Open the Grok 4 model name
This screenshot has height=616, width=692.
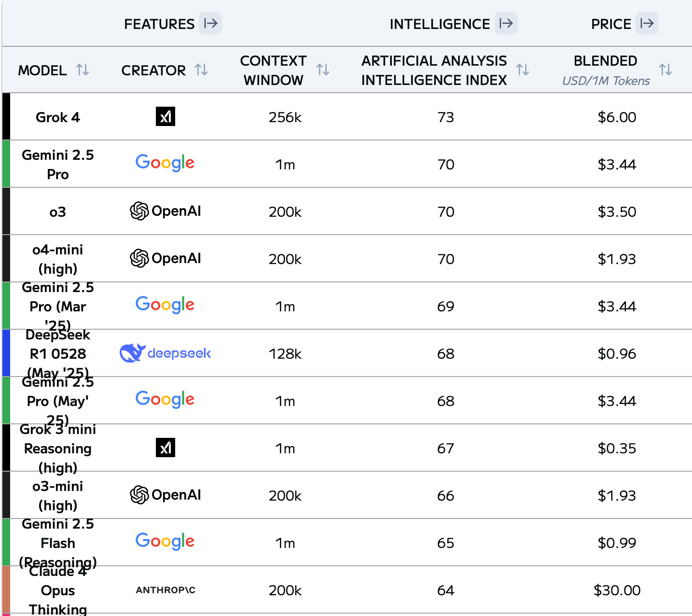pyautogui.click(x=58, y=117)
